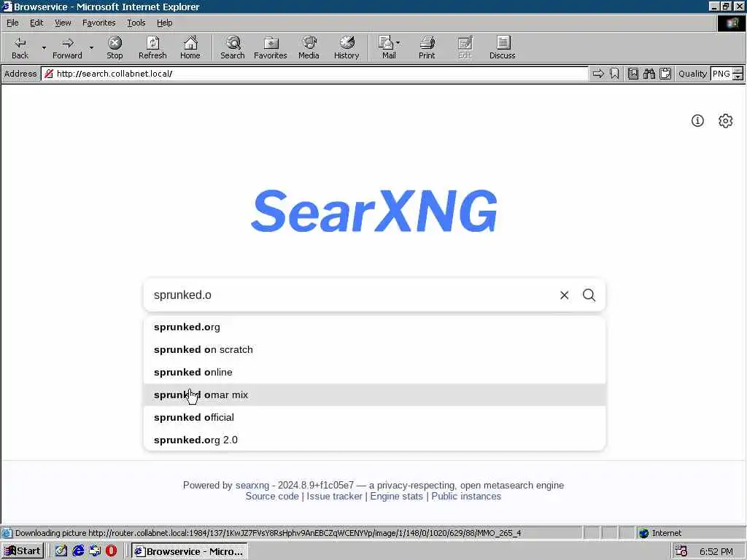Open the Issue tracker link
Screen dimensions: 747x560
click(x=334, y=496)
